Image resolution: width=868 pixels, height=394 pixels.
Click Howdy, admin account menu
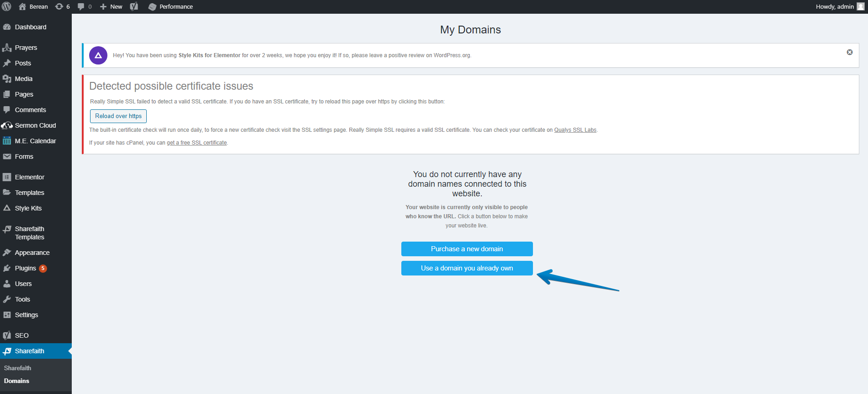pyautogui.click(x=840, y=6)
